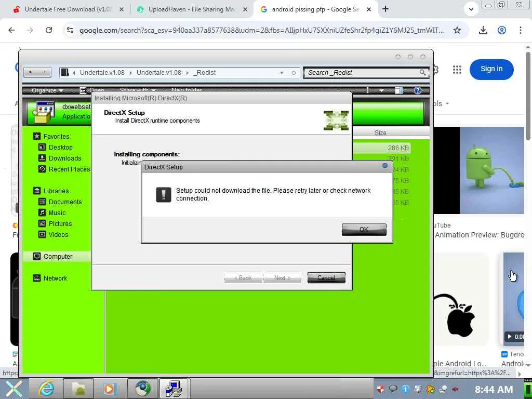
Task: Bookmark this page with the star icon
Action: 457,30
